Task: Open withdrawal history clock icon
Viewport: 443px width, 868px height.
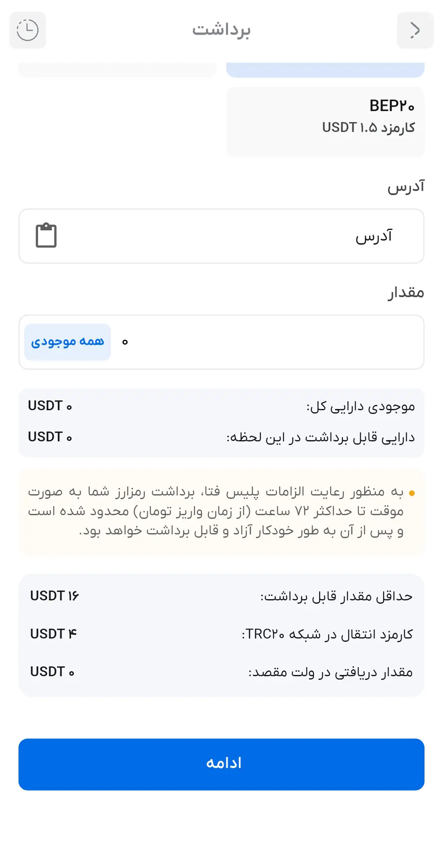Action: point(27,30)
